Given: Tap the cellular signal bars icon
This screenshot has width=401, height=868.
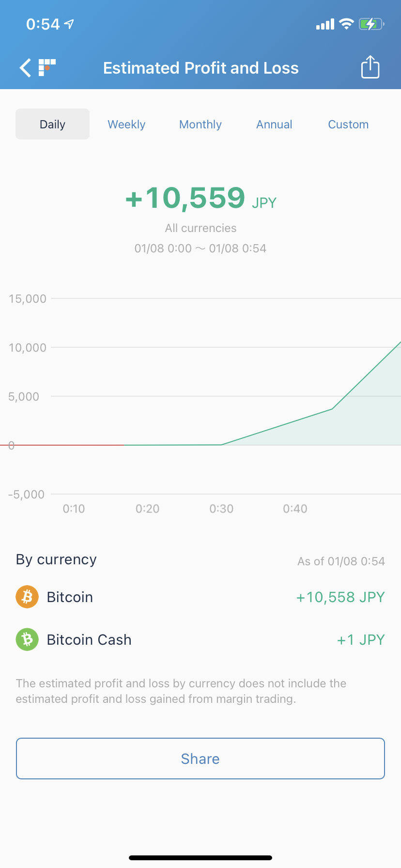Looking at the screenshot, I should click(x=325, y=24).
